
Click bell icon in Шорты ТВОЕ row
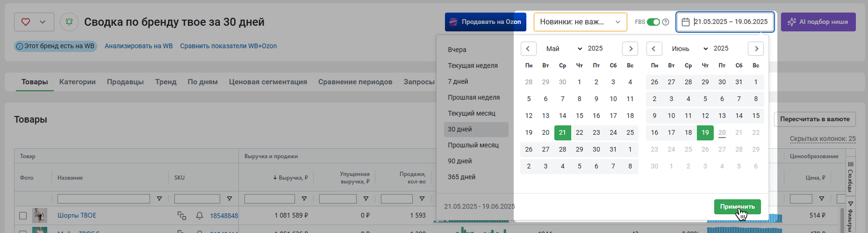pos(200,215)
